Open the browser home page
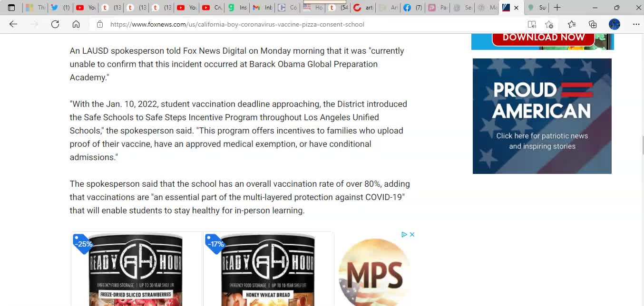This screenshot has width=644, height=306. 76,24
